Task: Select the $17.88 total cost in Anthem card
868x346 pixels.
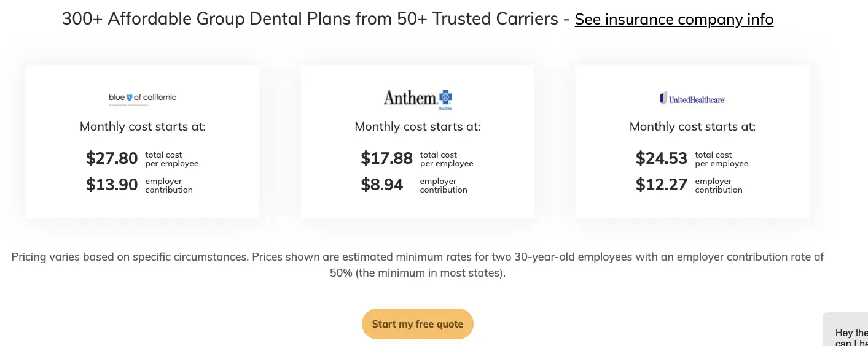Action: 386,158
